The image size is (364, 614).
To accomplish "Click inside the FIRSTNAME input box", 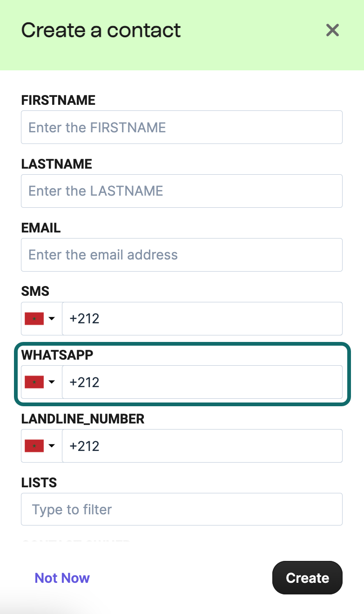I will tap(182, 127).
